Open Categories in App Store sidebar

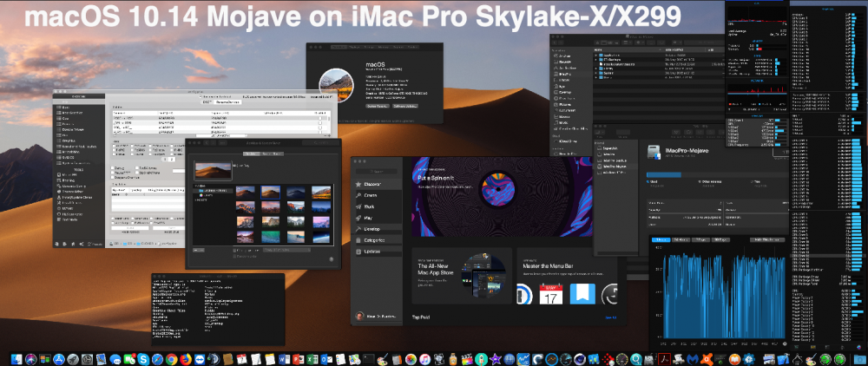(x=378, y=240)
